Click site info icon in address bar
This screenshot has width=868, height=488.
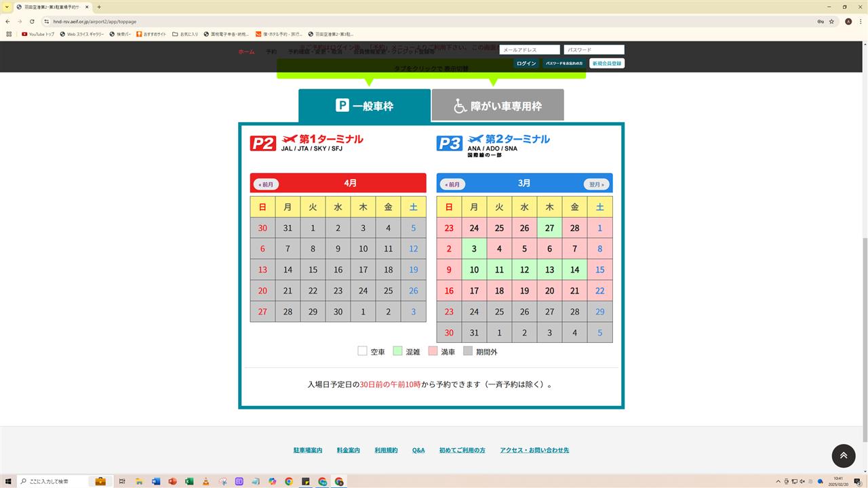click(x=47, y=21)
